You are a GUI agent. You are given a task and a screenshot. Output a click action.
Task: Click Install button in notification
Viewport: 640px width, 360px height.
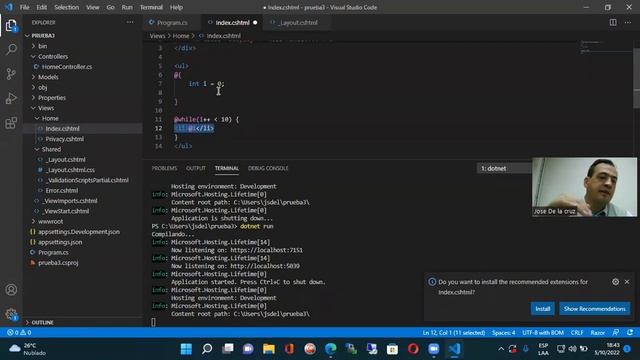pyautogui.click(x=542, y=309)
